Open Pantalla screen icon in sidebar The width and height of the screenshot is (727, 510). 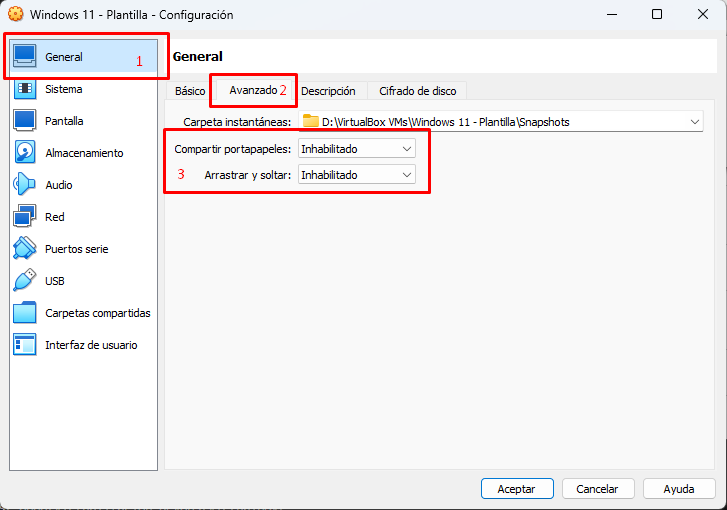click(25, 121)
